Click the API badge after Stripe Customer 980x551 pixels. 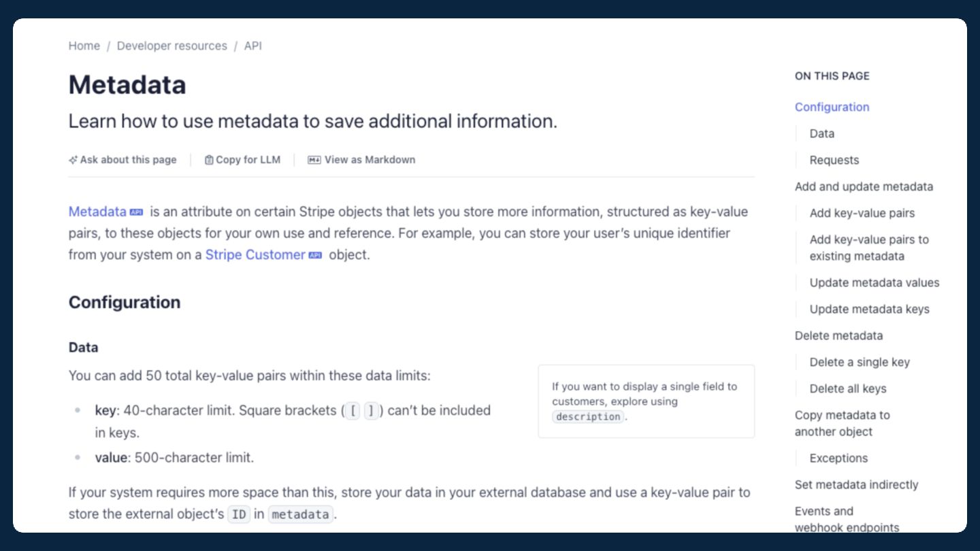[315, 255]
